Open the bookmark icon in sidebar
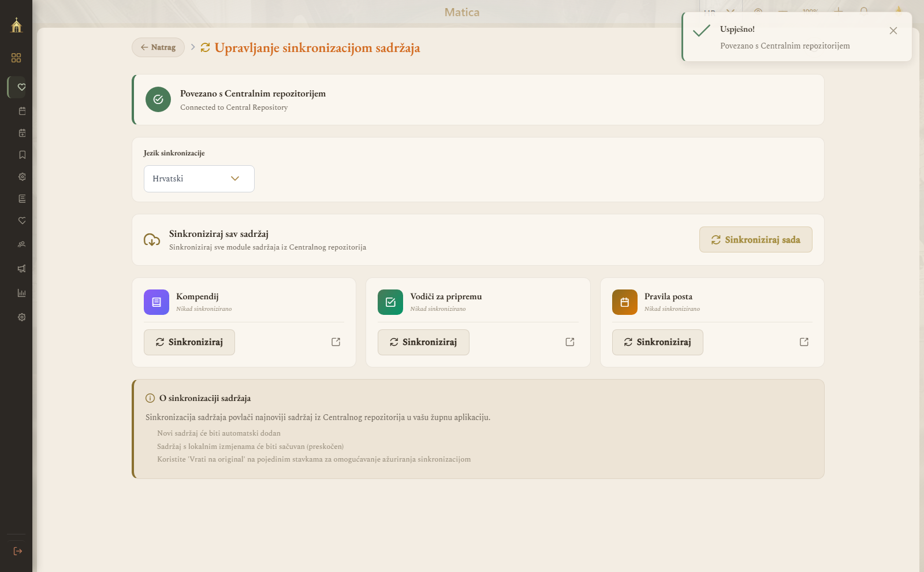Viewport: 924px width, 572px height. click(22, 155)
